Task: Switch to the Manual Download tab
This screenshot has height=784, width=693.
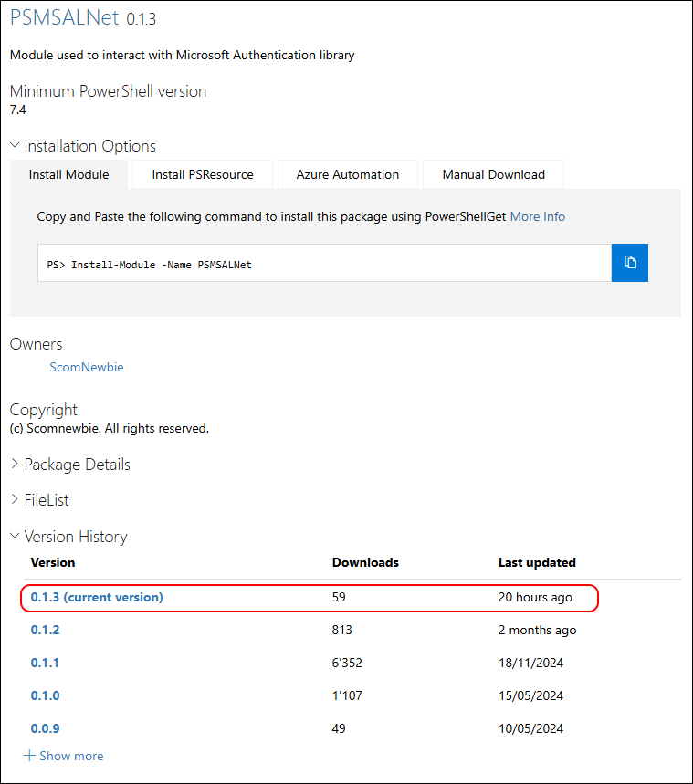Action: coord(493,174)
